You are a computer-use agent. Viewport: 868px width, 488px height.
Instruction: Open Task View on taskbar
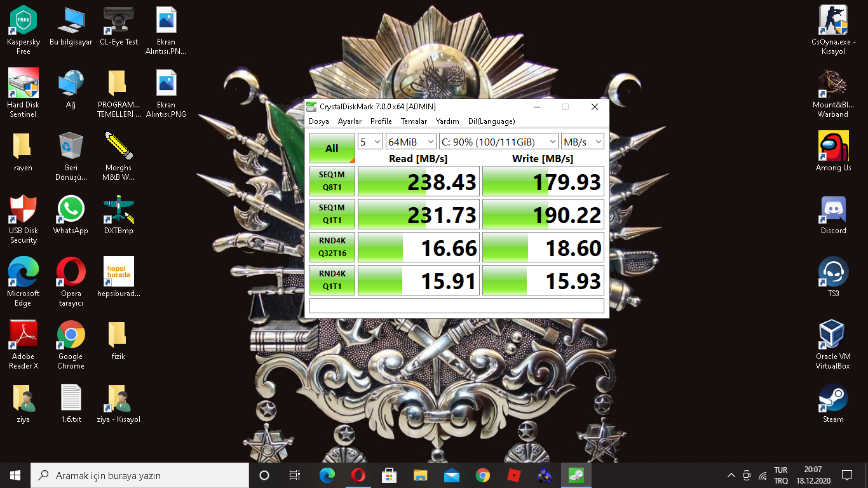[295, 475]
